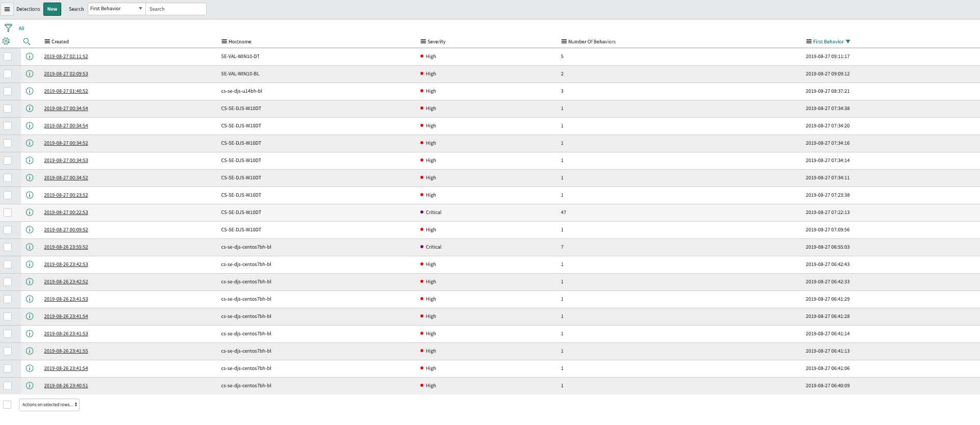Click the funnel filter icon
980x425 pixels.
[x=8, y=28]
